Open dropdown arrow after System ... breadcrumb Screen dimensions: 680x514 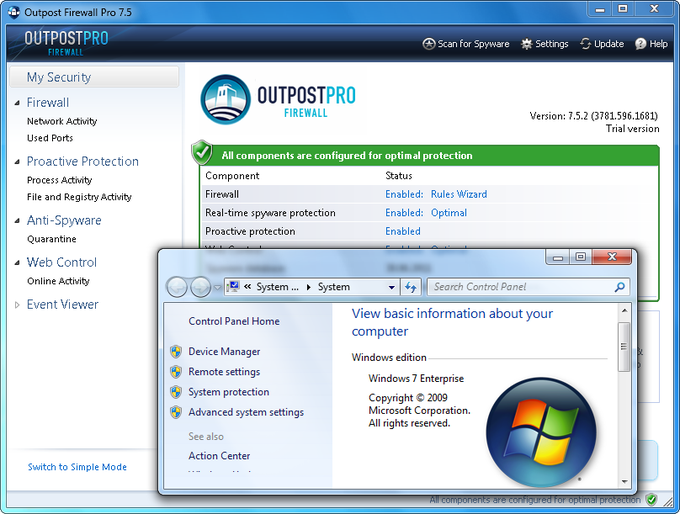pyautogui.click(x=309, y=287)
